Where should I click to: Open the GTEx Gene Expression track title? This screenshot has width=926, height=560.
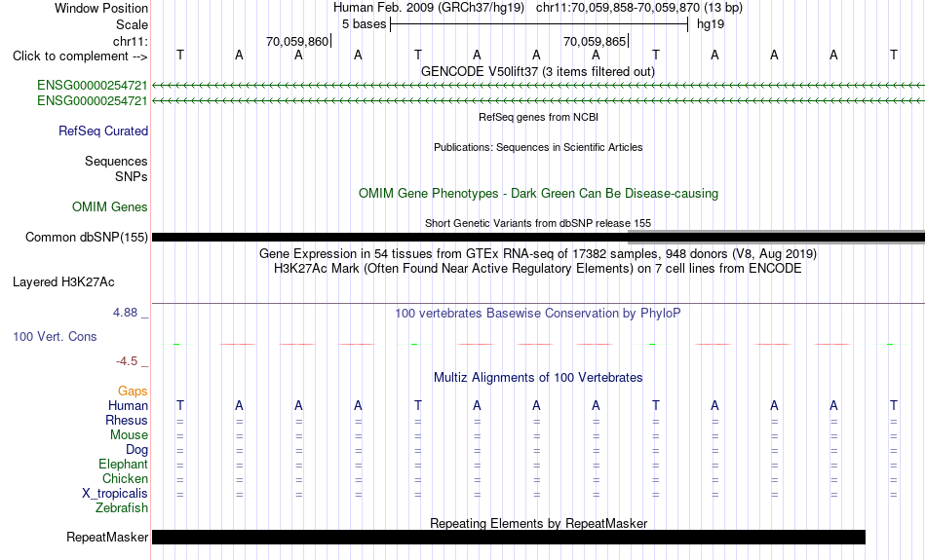538,254
